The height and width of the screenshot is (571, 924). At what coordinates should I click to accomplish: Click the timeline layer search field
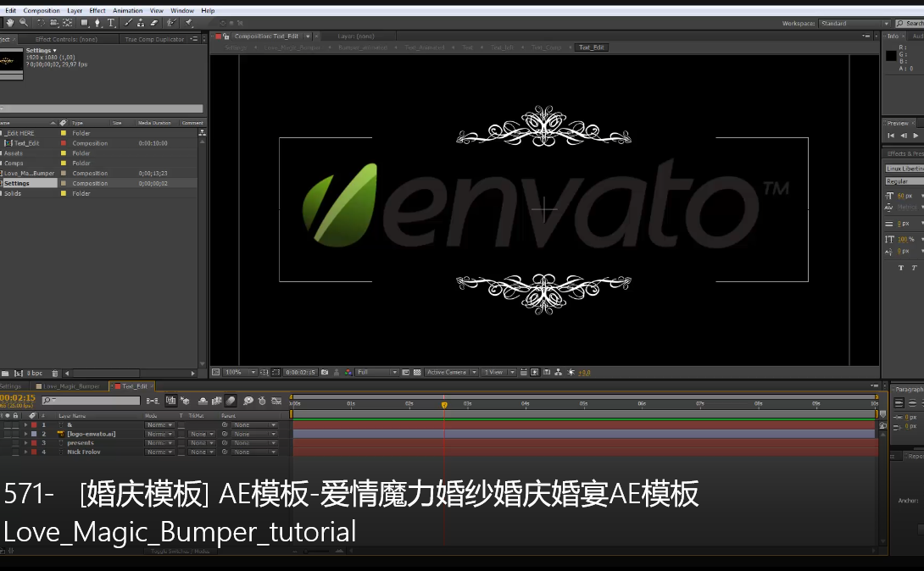[x=92, y=401]
